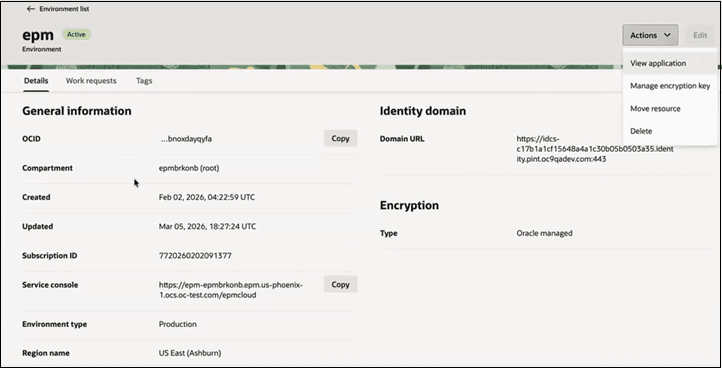
Task: Click the Subscription ID label
Action: tap(50, 256)
